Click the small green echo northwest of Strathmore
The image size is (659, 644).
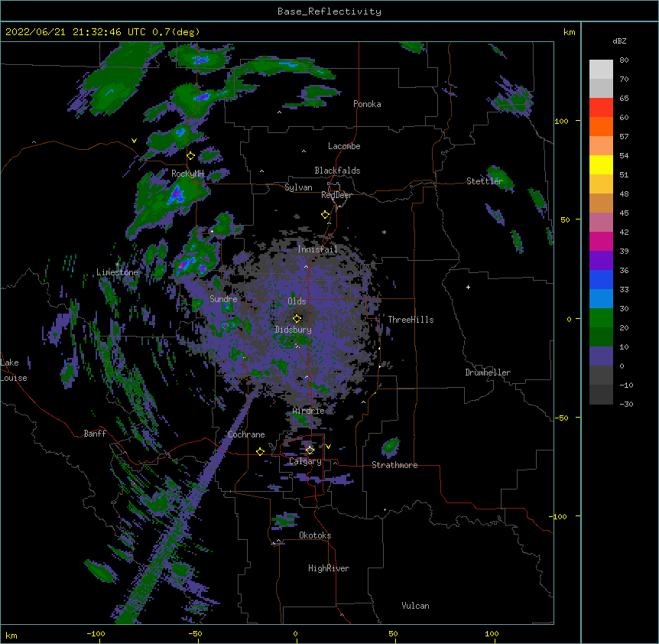click(391, 447)
